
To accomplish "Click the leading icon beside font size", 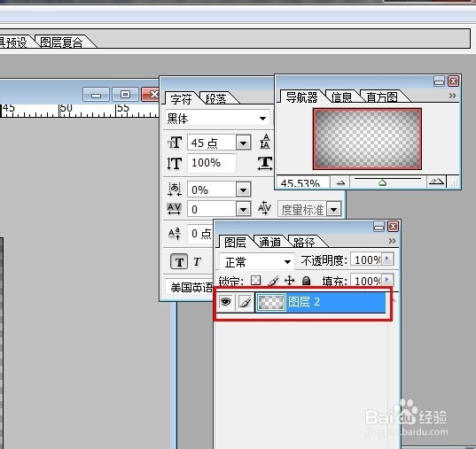I will click(x=265, y=142).
